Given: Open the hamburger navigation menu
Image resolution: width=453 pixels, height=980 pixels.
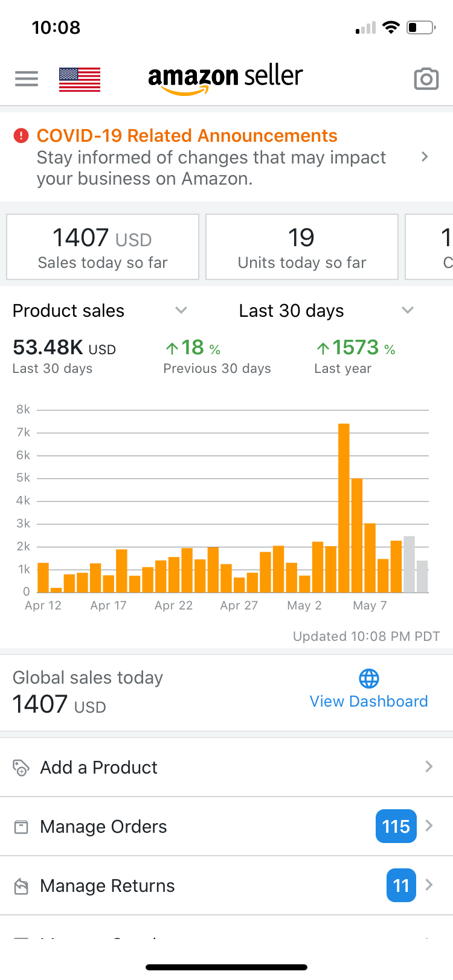Looking at the screenshot, I should [x=27, y=78].
